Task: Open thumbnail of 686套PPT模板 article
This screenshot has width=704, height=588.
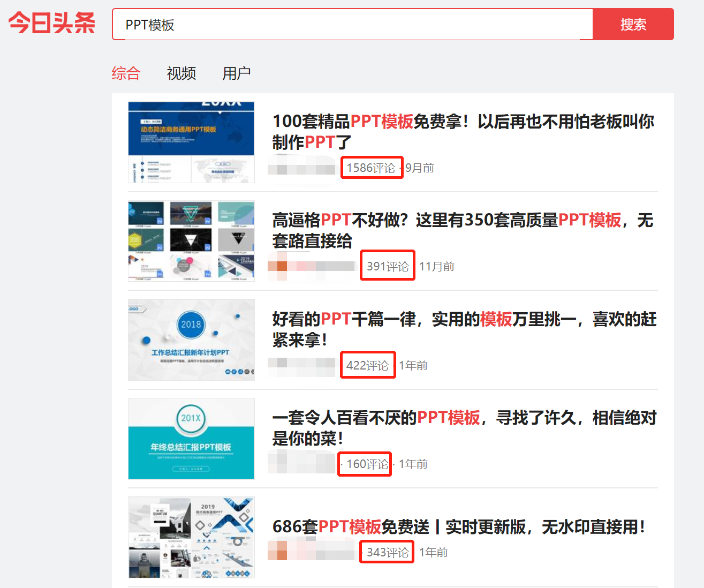Action: pos(191,538)
